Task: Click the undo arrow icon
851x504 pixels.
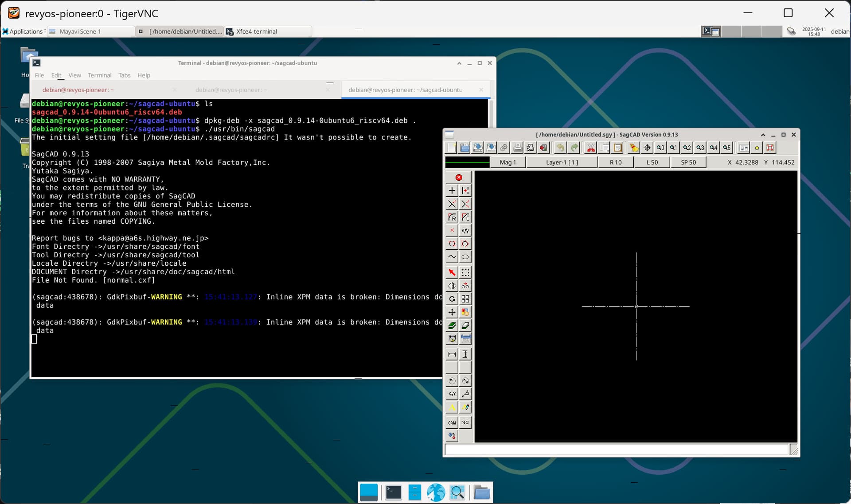Action: click(560, 148)
